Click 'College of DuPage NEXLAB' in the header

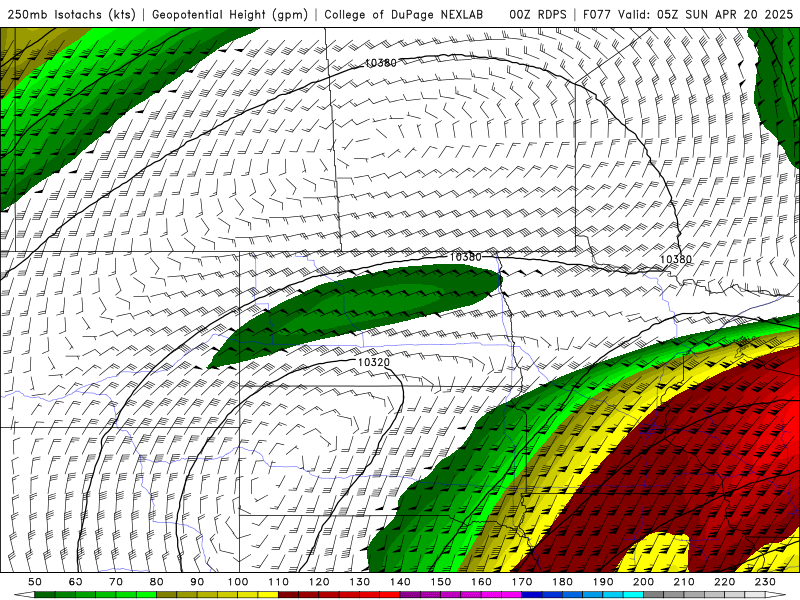(403, 15)
